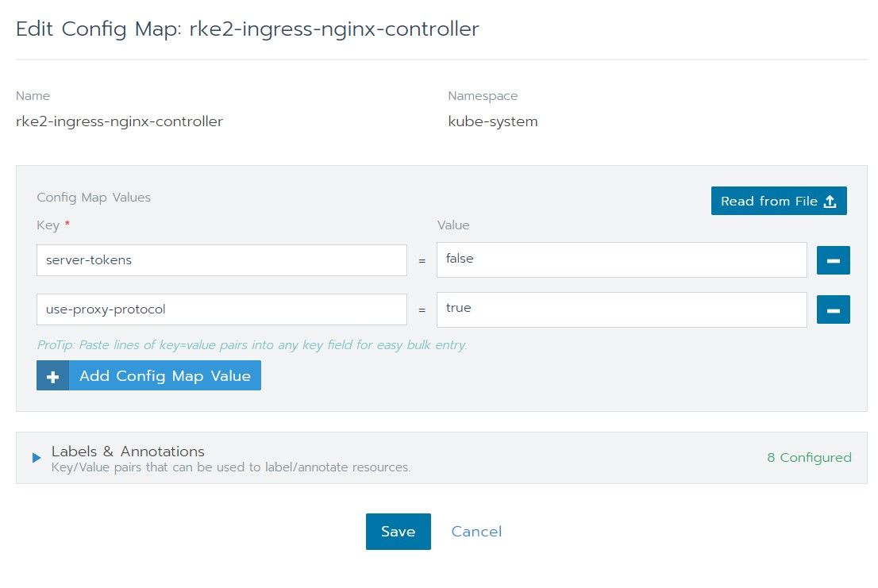This screenshot has width=878, height=588.
Task: Edit the server-tokens key field
Action: (221, 260)
